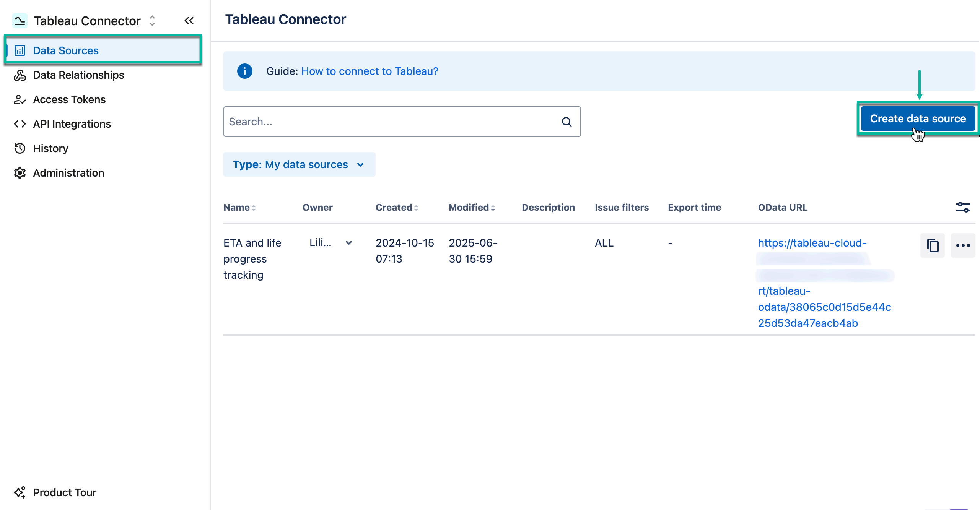Click the History clock icon
This screenshot has width=980, height=510.
click(x=20, y=148)
